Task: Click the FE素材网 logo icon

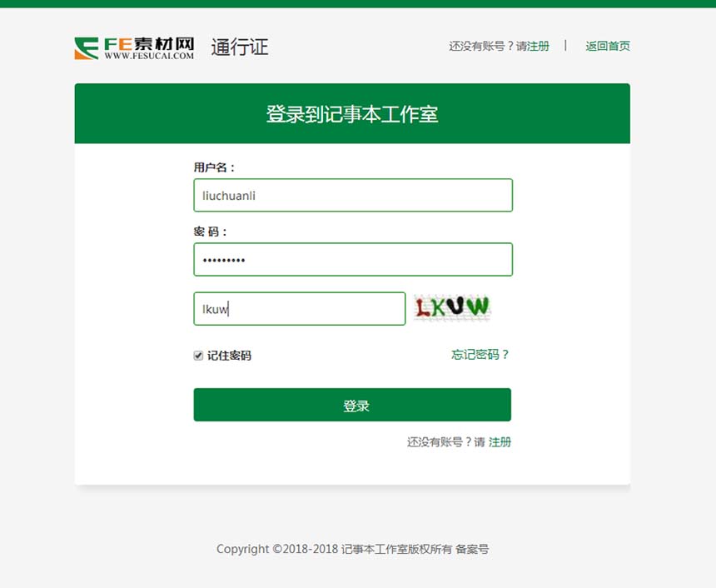Action: click(87, 48)
